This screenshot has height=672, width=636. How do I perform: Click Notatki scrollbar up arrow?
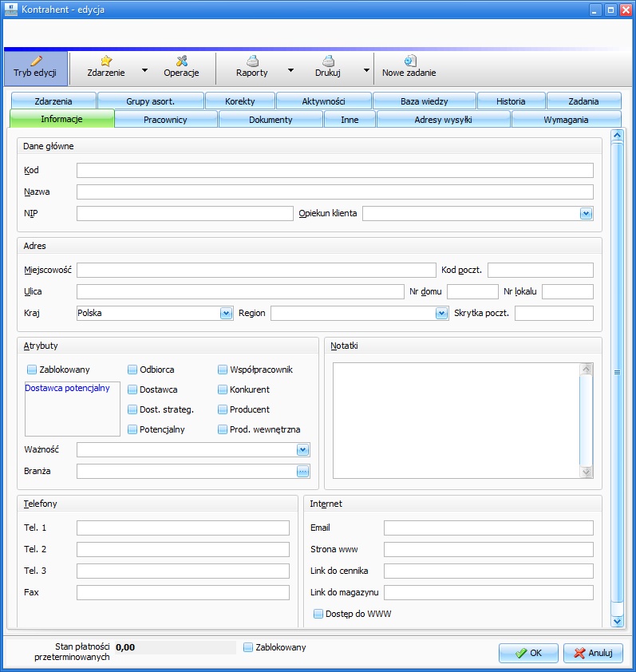click(586, 369)
